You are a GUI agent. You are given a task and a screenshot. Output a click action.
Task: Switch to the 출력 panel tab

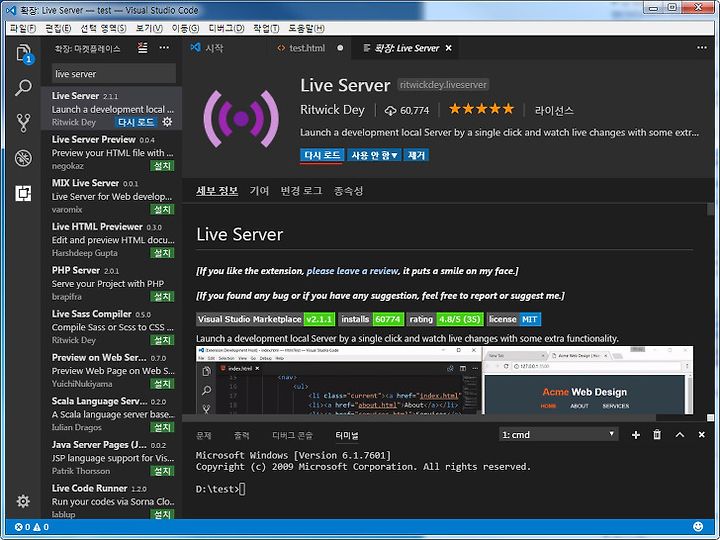coord(242,435)
